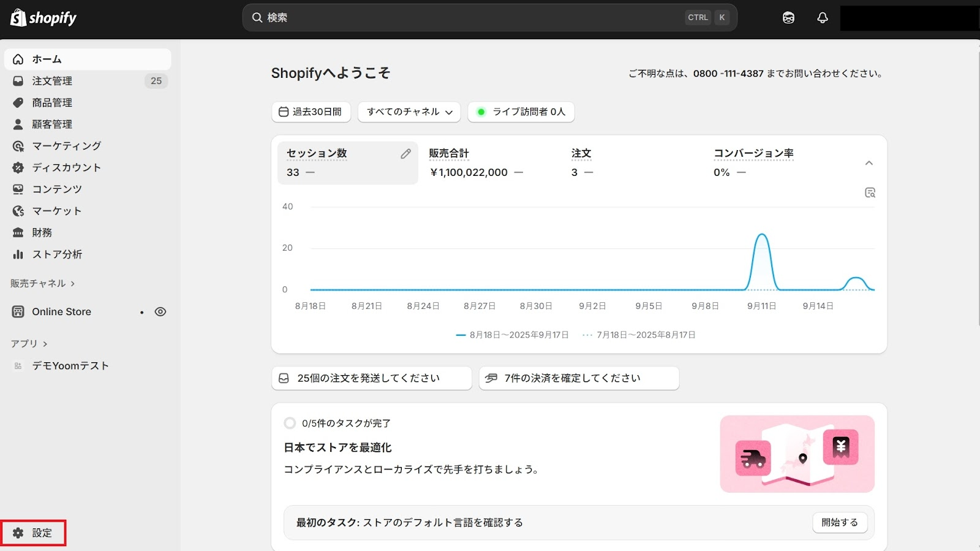980x551 pixels.
Task: Open the notifications bell
Action: (823, 18)
